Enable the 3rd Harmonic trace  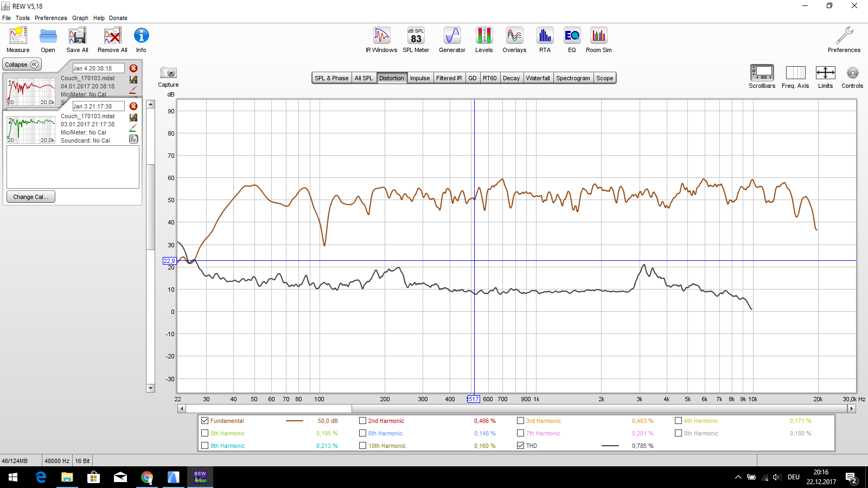tap(520, 421)
